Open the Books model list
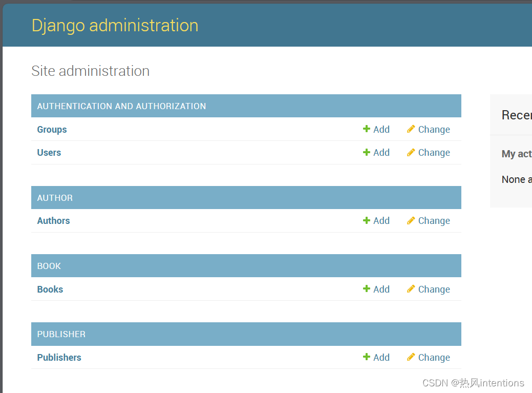The image size is (532, 393). click(50, 289)
